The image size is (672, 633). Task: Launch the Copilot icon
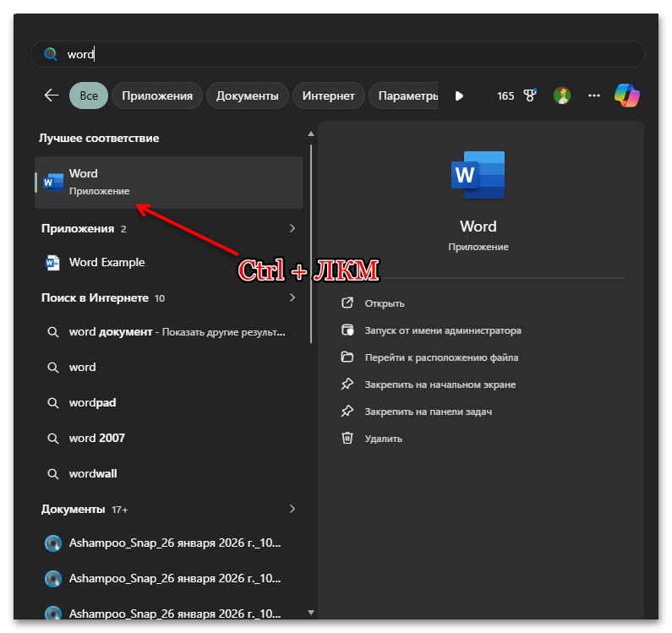pos(626,95)
